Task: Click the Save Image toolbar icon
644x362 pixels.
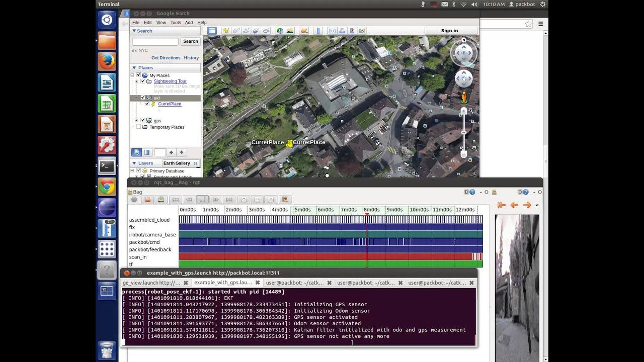Action: [352, 31]
